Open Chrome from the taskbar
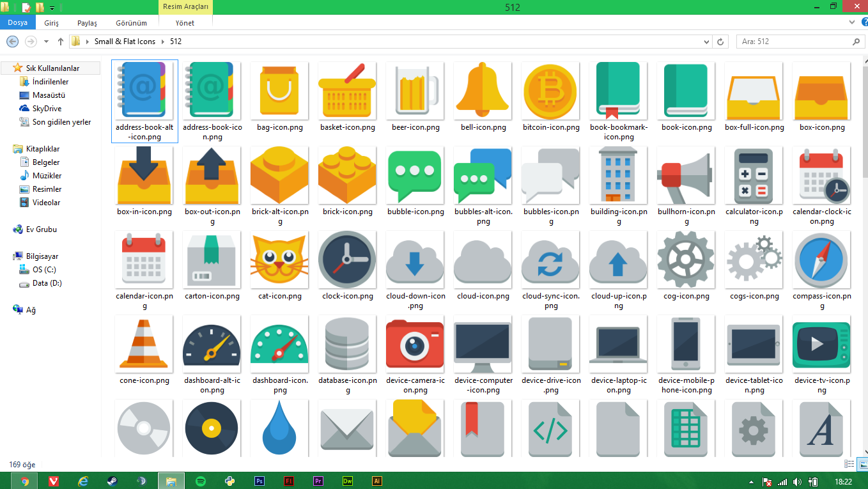 coord(24,481)
